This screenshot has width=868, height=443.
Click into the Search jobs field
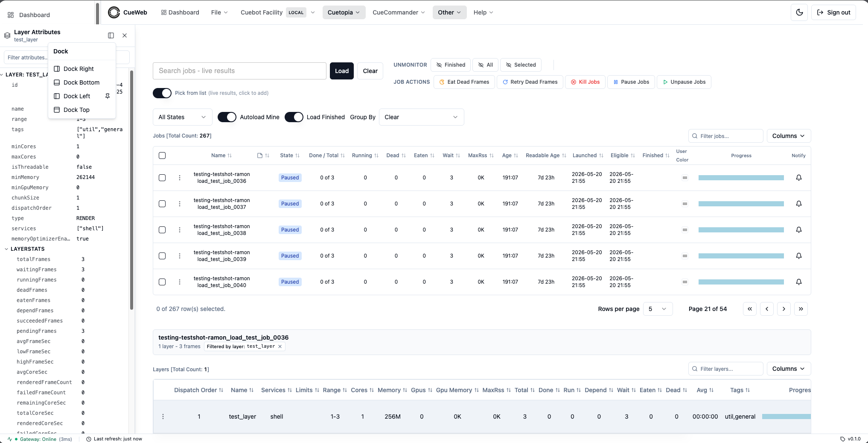[239, 71]
